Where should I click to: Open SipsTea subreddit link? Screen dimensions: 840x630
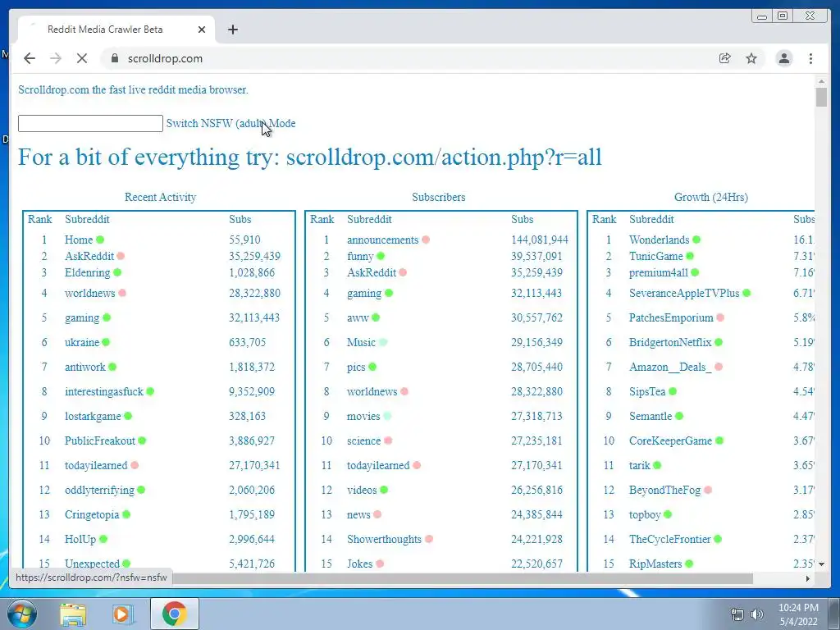point(647,391)
